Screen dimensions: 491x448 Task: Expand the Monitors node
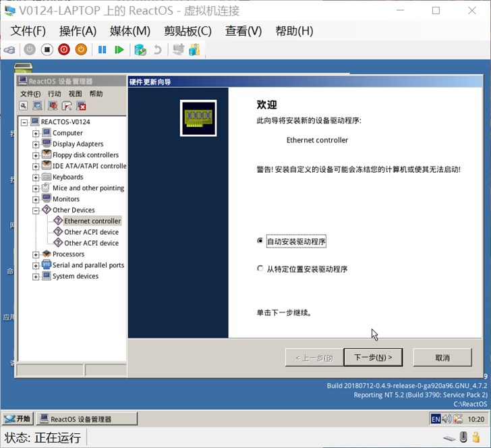[x=36, y=200]
